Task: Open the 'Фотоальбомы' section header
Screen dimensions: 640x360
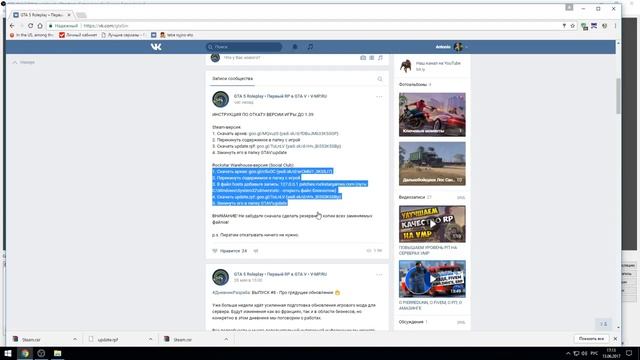Action: coord(413,84)
